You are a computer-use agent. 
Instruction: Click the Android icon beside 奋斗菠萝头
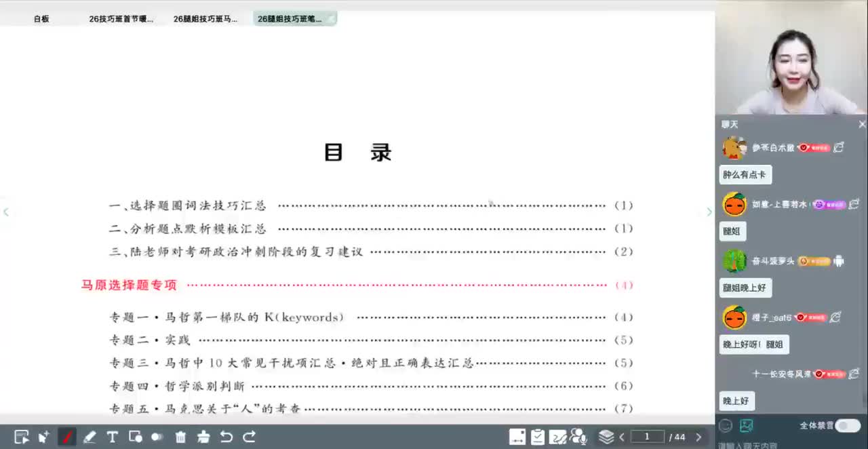click(x=839, y=260)
